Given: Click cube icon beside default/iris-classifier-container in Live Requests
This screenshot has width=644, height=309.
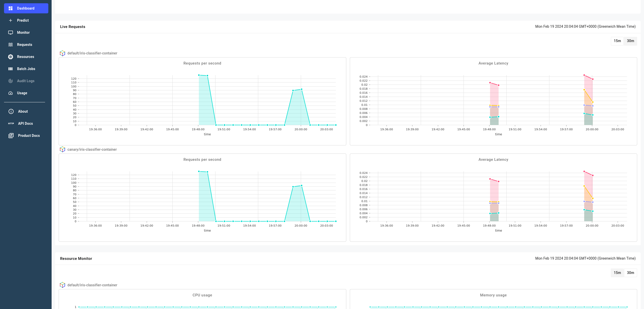Looking at the screenshot, I should 62,53.
